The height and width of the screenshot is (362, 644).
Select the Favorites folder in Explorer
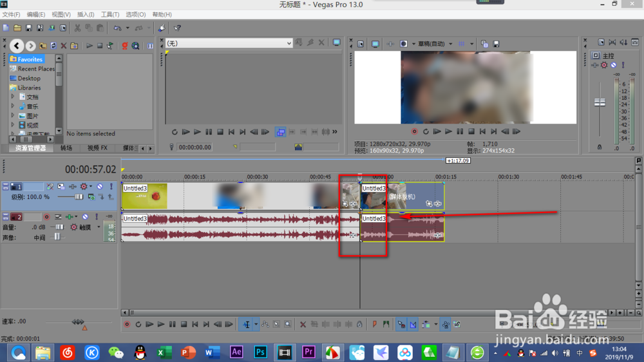coord(26,59)
